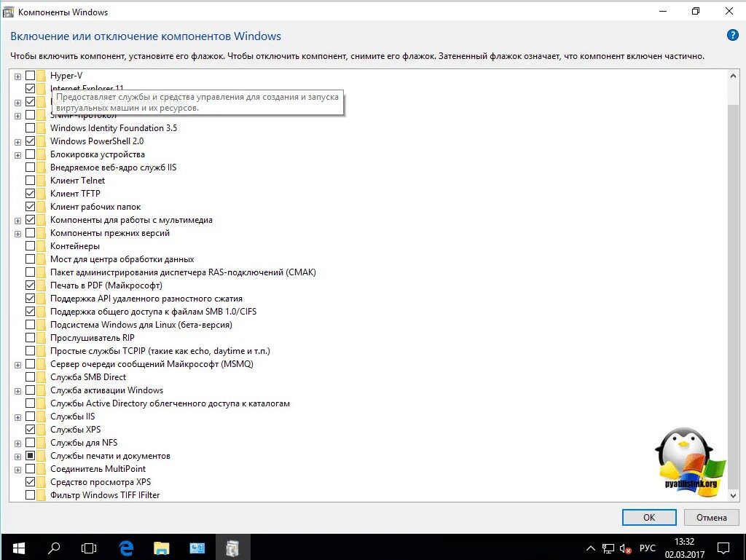Open the taskbar clock 13:32
This screenshot has height=560, width=746.
click(685, 548)
